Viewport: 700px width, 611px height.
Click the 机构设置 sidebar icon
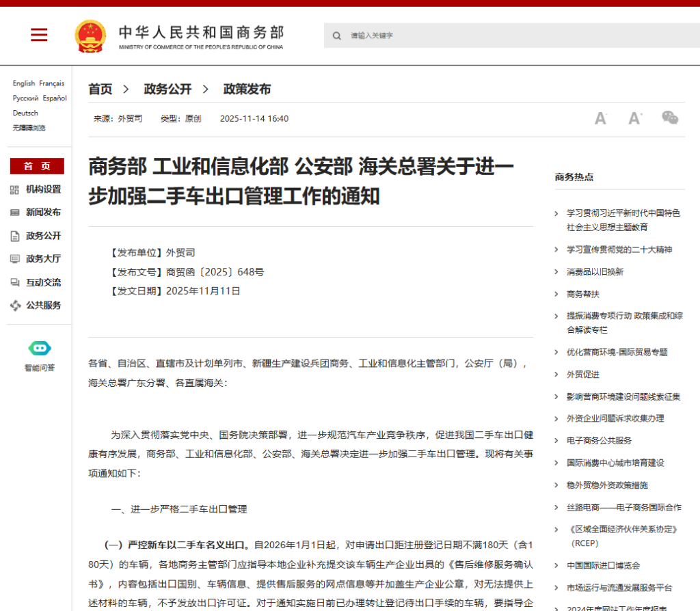[x=15, y=189]
